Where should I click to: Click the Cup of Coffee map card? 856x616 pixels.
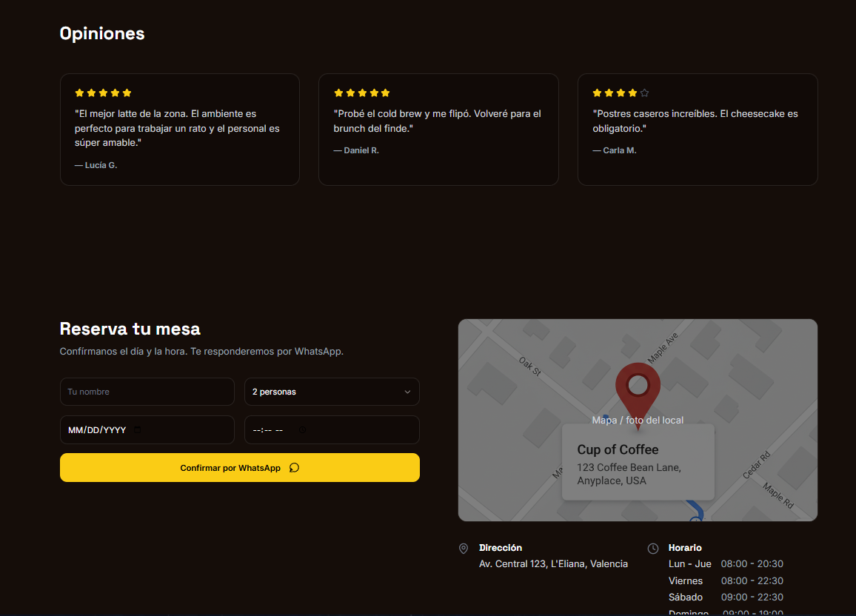point(638,463)
